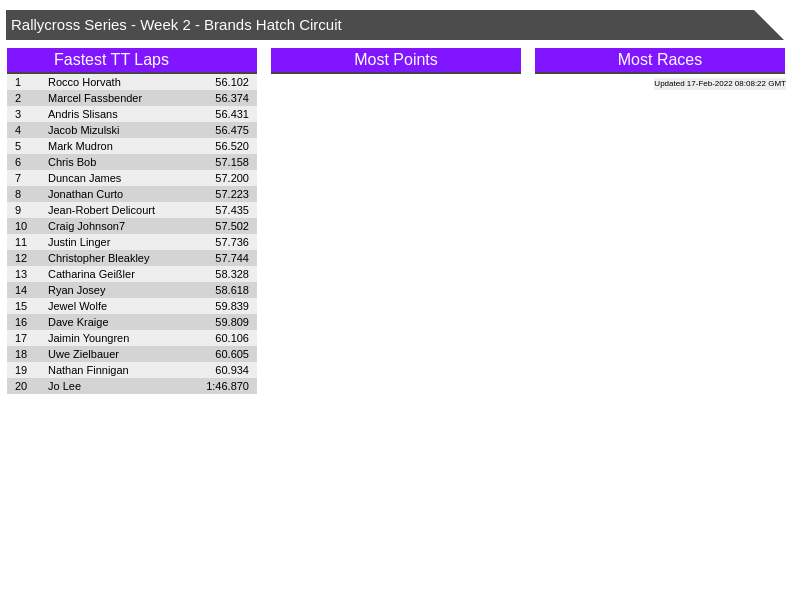Click Rocco Horvath's 56.102 lap time
Viewport: 800px width, 600px height.
click(231, 82)
